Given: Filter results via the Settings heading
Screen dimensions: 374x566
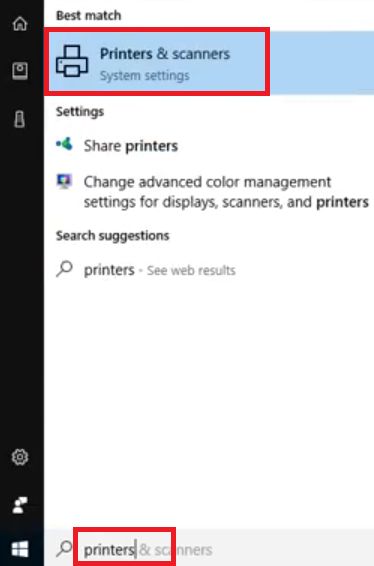Looking at the screenshot, I should click(80, 112).
